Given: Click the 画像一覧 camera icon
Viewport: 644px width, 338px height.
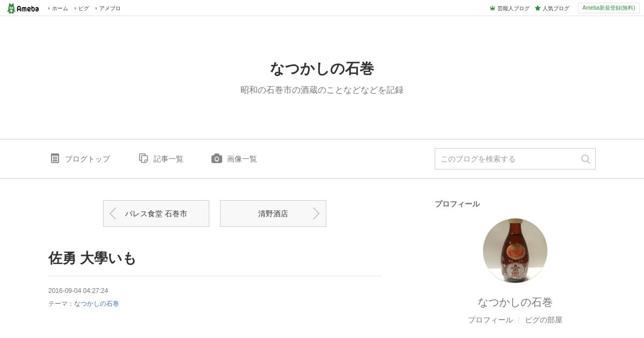Looking at the screenshot, I should point(217,158).
